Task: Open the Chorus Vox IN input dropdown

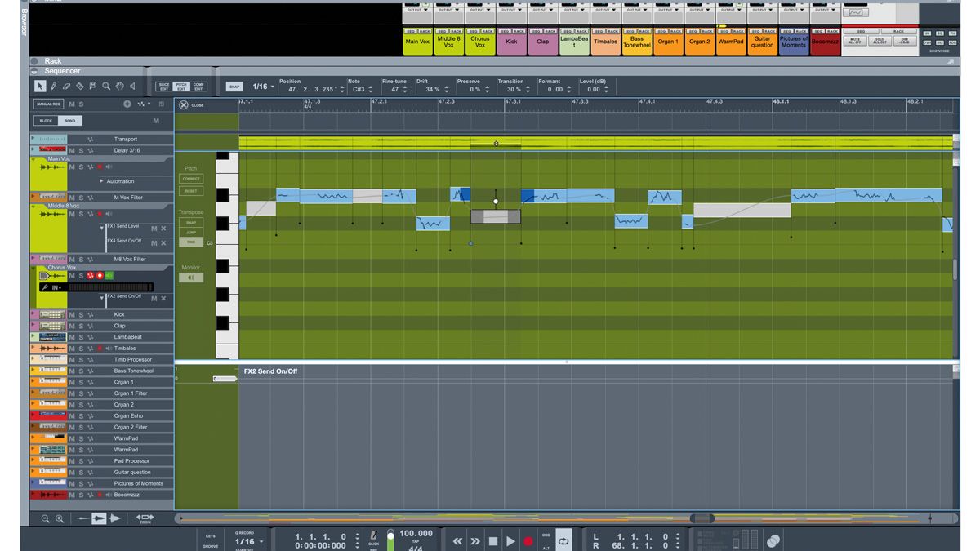Action: [x=56, y=287]
